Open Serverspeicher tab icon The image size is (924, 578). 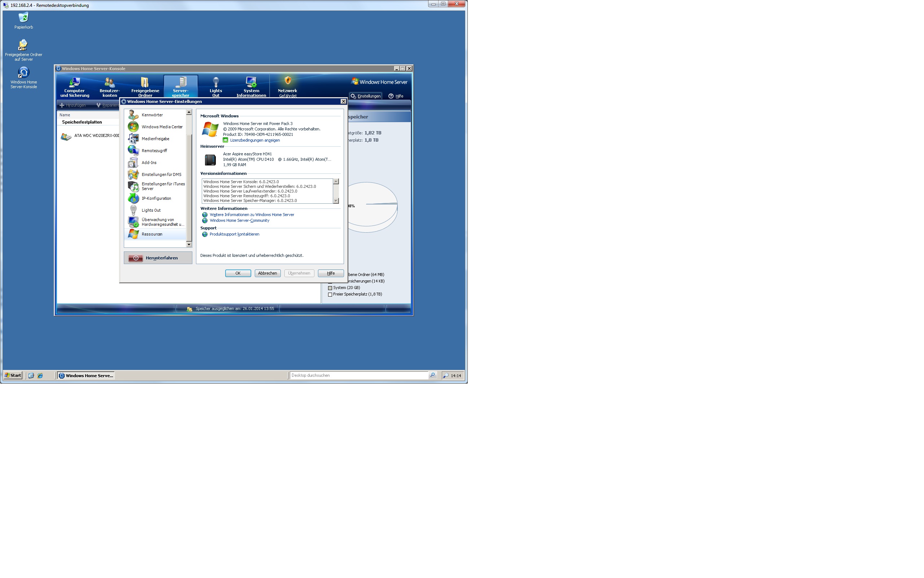click(x=180, y=82)
